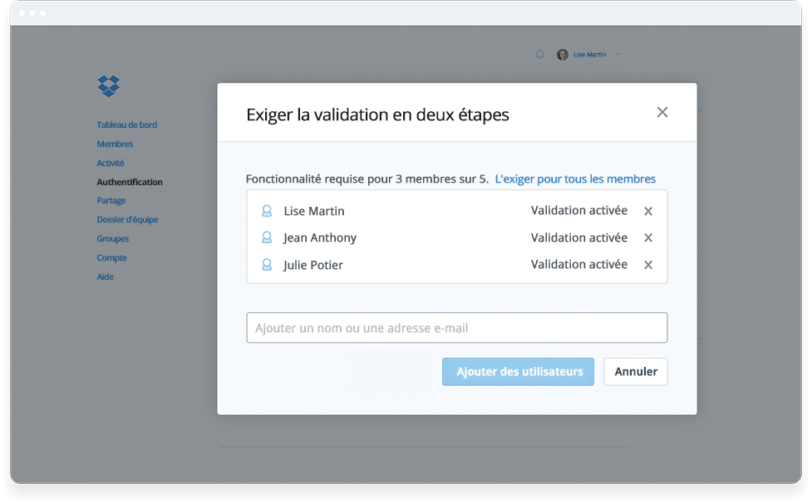This screenshot has width=812, height=504.
Task: Click the user icon beside Jean Anthony
Action: (267, 237)
